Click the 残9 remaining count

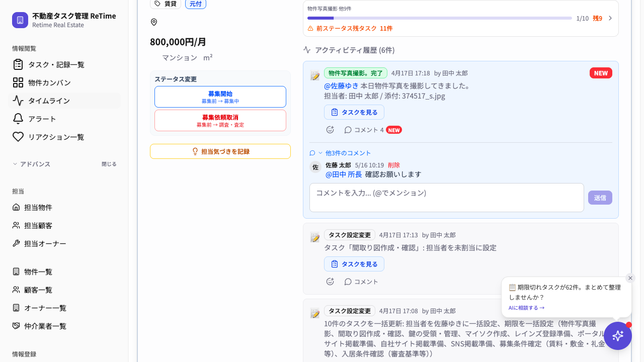point(597,18)
